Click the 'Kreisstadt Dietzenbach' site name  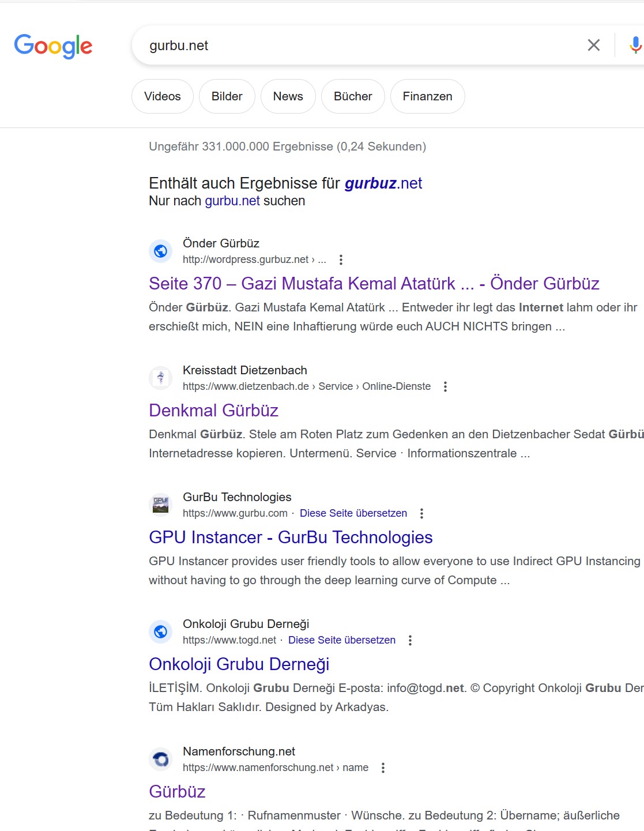245,370
